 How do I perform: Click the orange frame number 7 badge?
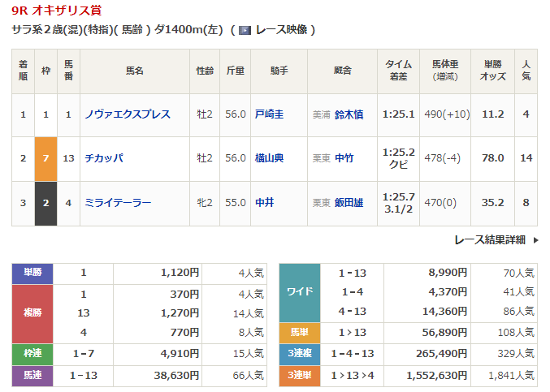(45, 158)
